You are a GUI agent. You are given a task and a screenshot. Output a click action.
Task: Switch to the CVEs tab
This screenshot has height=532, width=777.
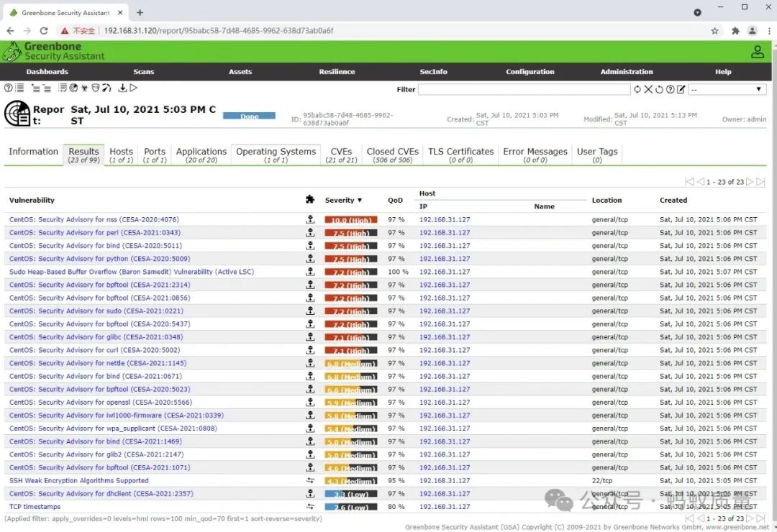[x=342, y=155]
